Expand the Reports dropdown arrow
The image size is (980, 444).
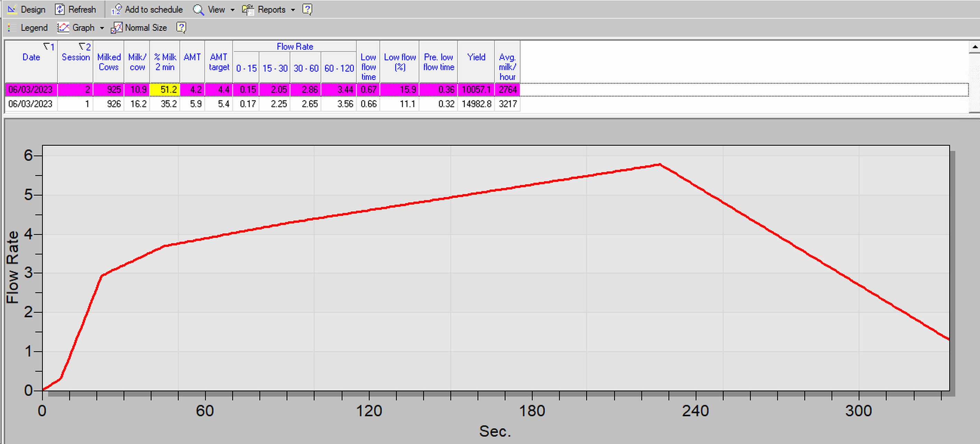coord(293,10)
